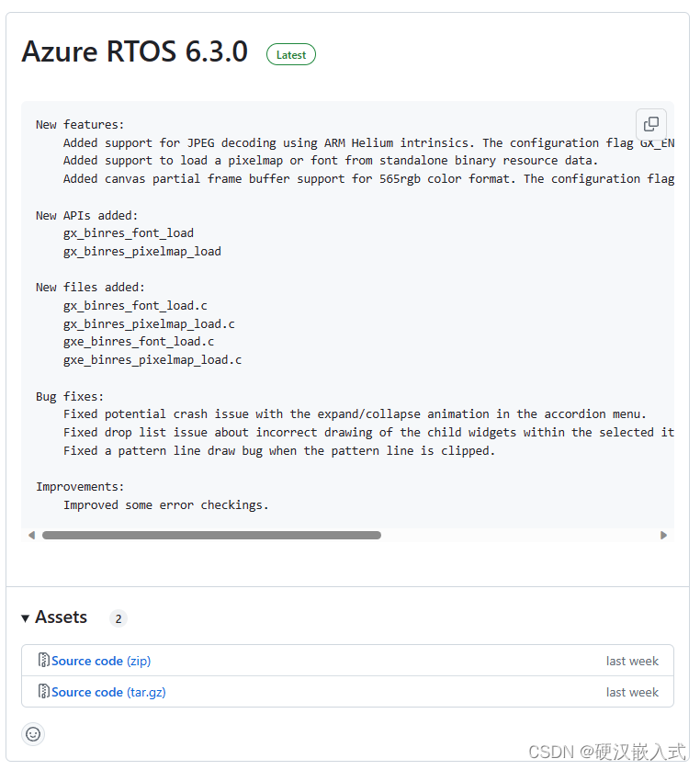Image resolution: width=700 pixels, height=770 pixels.
Task: Click the Assets count badge showing 2
Action: 119,618
